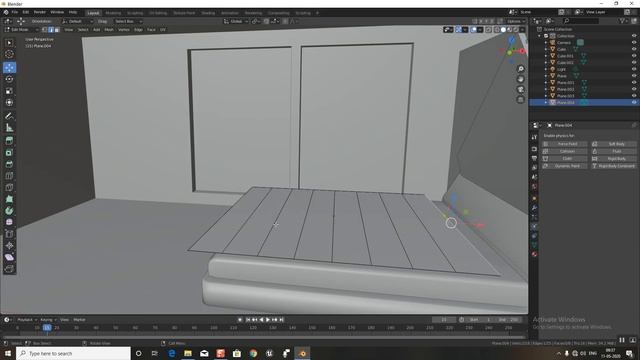Click the current frame marker on the timeline
This screenshot has width=640, height=360.
(47, 327)
